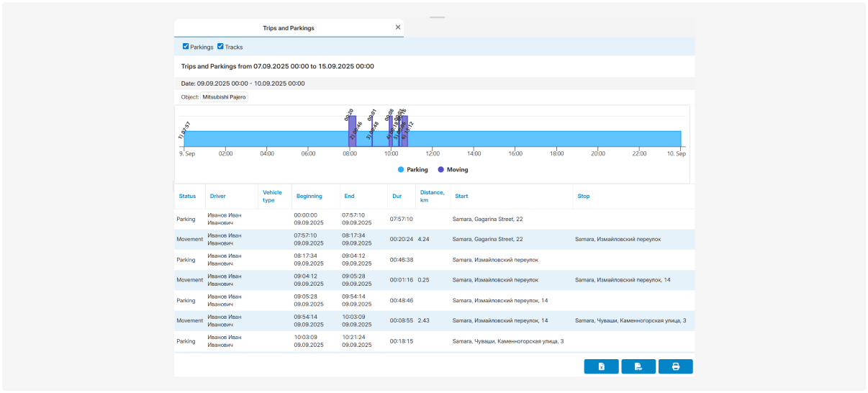The image size is (868, 393).
Task: Select the Trips and Parkings tab
Action: point(288,28)
